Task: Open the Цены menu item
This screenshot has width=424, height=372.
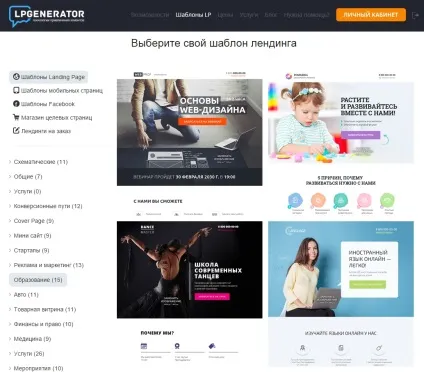Action: pos(225,15)
